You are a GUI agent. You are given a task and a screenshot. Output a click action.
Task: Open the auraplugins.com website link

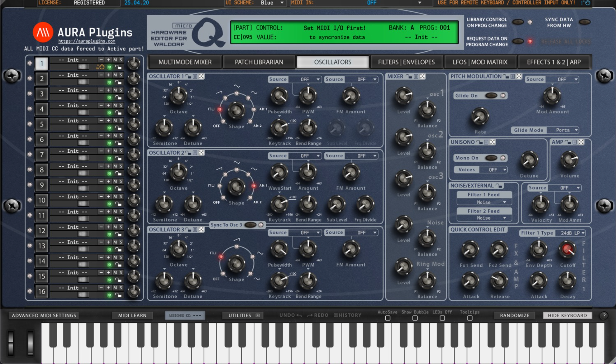pyautogui.click(x=87, y=41)
